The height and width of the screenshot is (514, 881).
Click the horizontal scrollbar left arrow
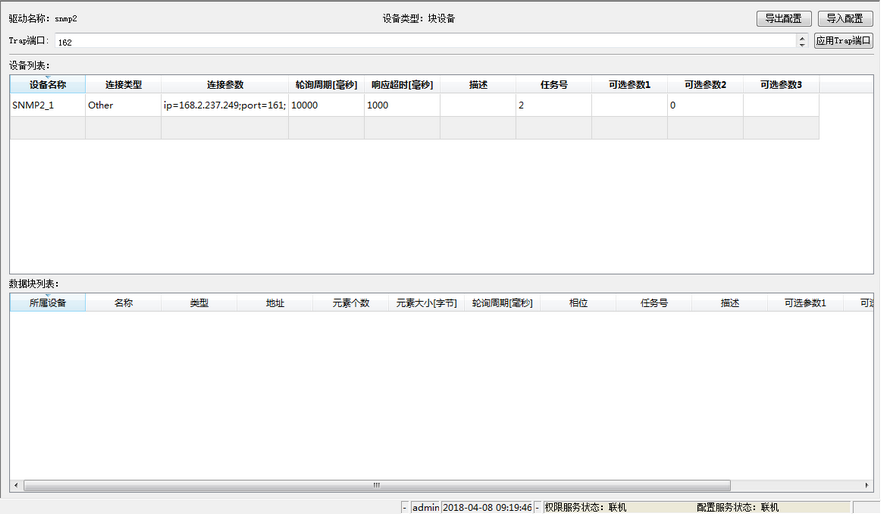point(17,485)
